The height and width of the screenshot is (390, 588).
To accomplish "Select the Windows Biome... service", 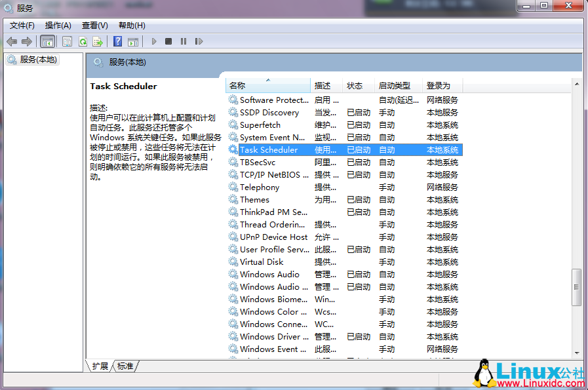I will point(274,299).
